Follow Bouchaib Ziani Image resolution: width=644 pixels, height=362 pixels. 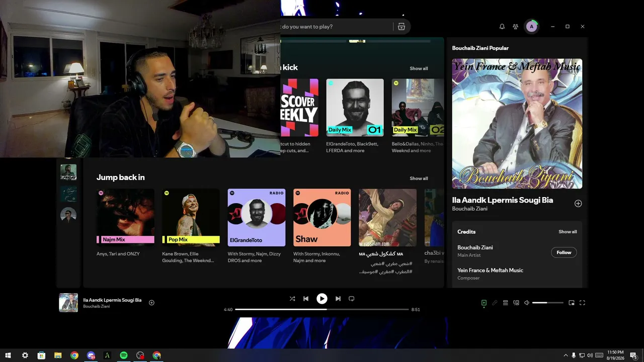[564, 252]
